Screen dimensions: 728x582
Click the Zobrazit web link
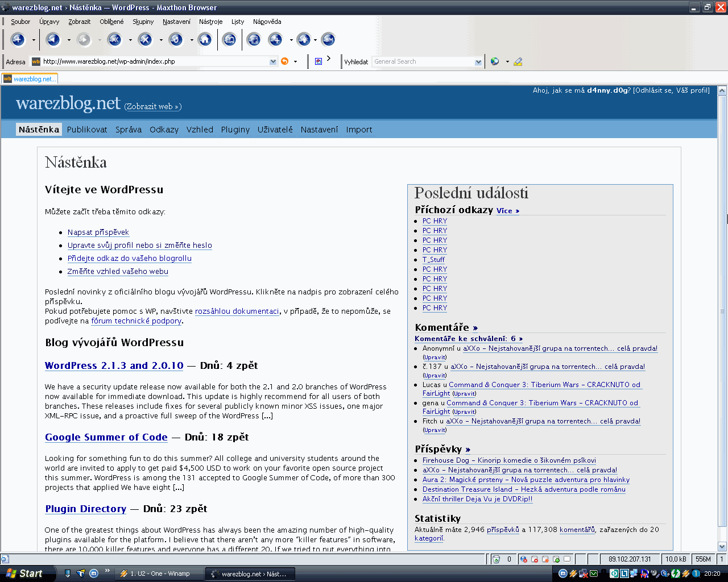point(153,106)
